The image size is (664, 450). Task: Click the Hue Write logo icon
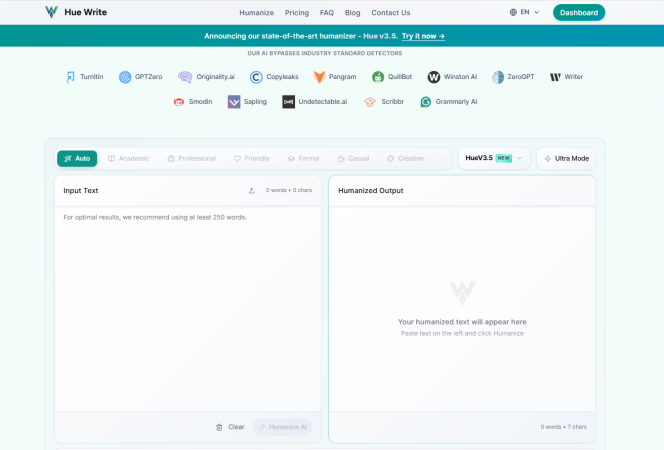[52, 13]
